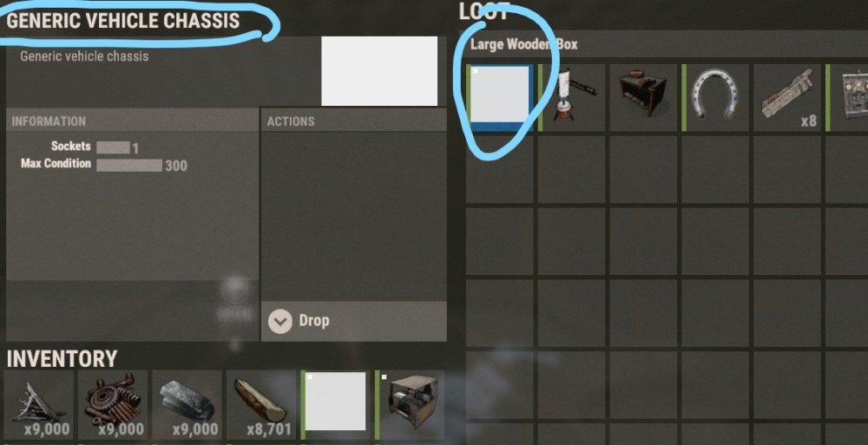Image resolution: width=868 pixels, height=445 pixels.
Task: Pick the workbench item in the loot box
Action: click(643, 97)
